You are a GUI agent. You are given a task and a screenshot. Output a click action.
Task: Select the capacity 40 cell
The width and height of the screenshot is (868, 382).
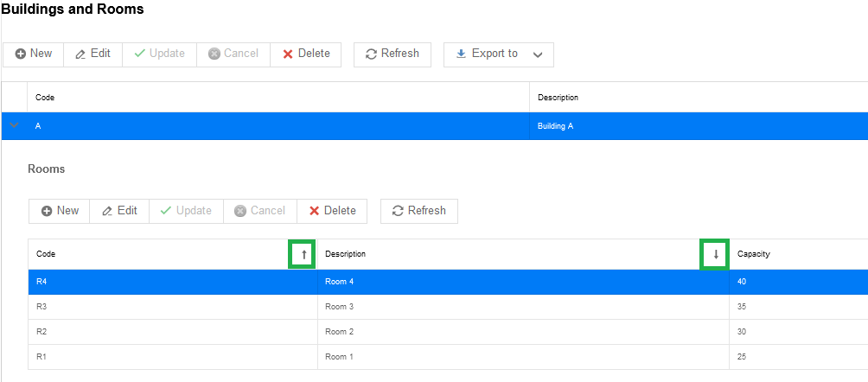(799, 282)
